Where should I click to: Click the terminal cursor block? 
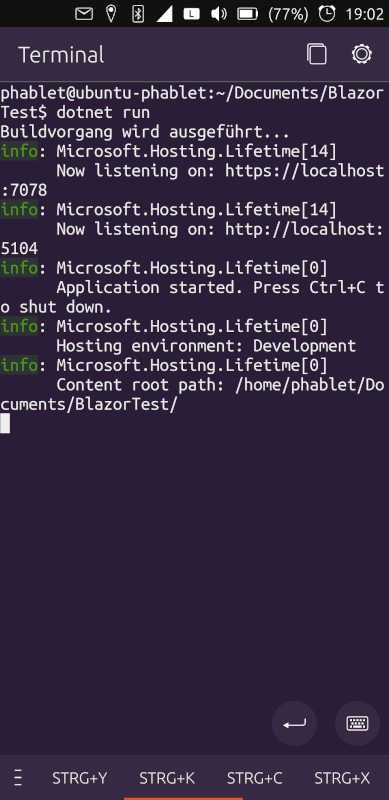(x=5, y=423)
